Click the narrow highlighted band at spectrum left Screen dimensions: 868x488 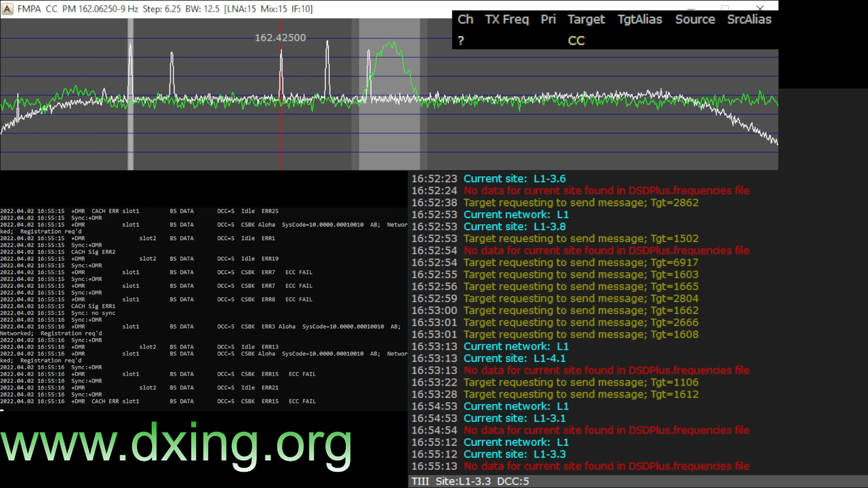point(130,94)
